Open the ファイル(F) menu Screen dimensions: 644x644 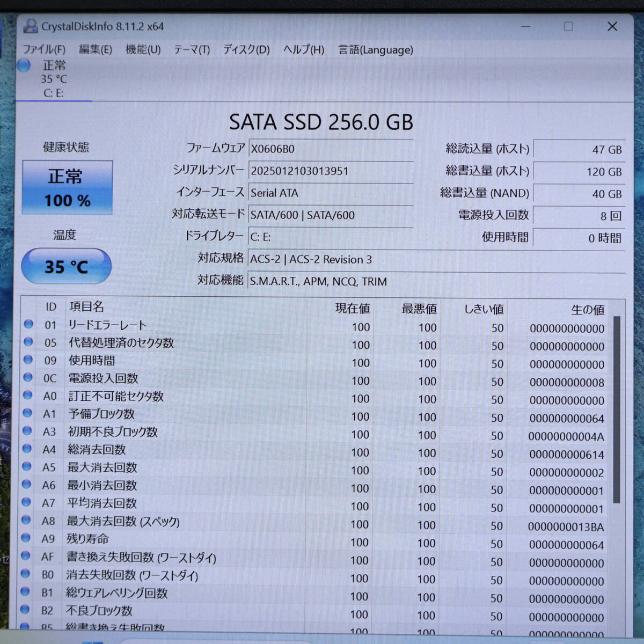coord(44,49)
